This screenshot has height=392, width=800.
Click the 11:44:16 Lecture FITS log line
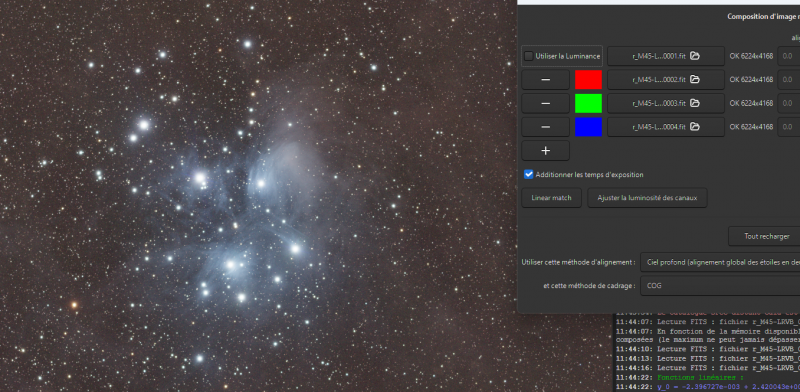coord(708,368)
